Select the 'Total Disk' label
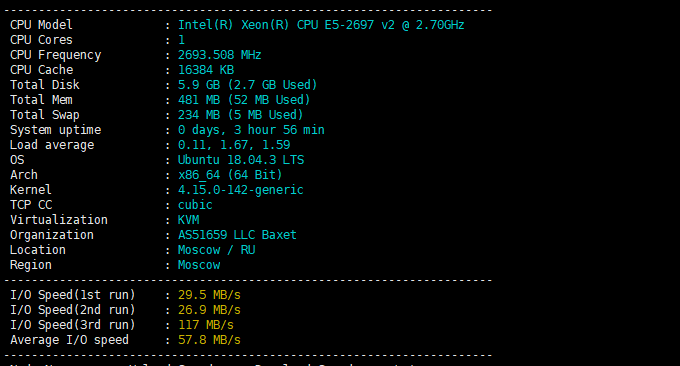This screenshot has width=680, height=366. pos(45,85)
